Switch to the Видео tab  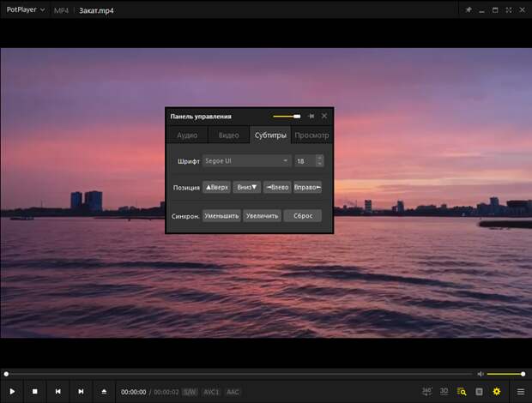click(228, 135)
